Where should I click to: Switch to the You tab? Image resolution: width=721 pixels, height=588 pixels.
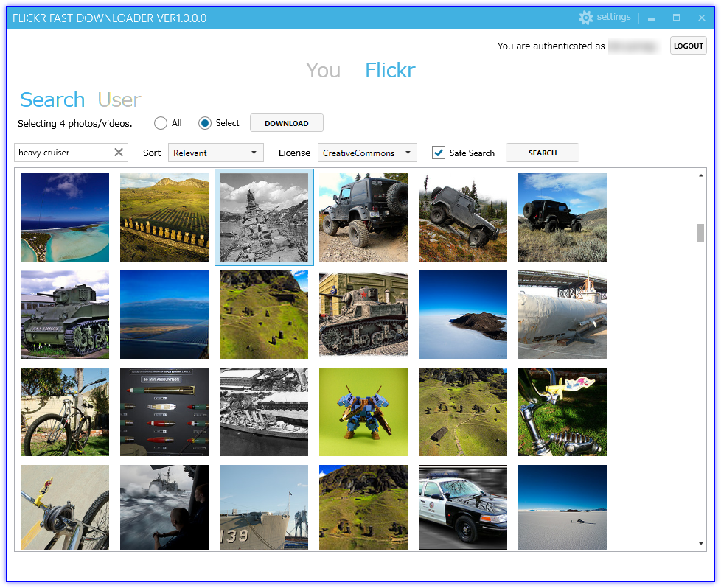click(323, 70)
